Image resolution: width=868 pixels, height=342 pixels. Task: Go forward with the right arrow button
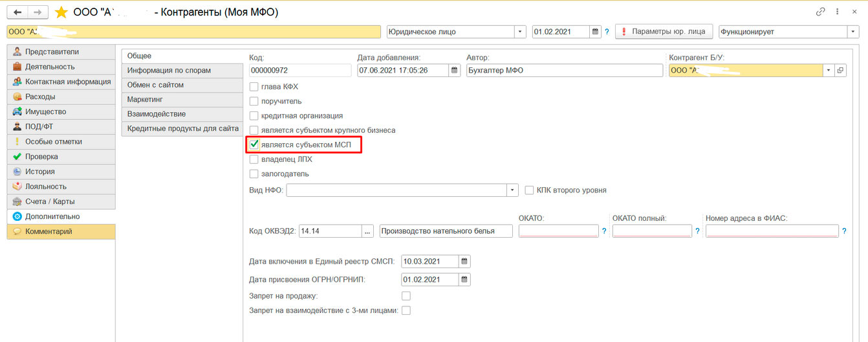pyautogui.click(x=39, y=12)
